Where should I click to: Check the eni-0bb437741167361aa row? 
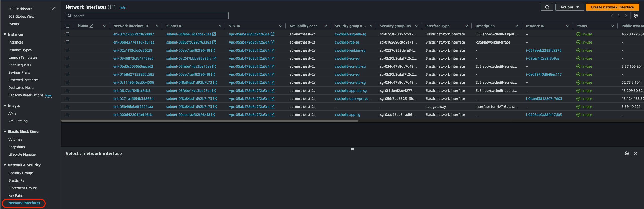(67, 42)
